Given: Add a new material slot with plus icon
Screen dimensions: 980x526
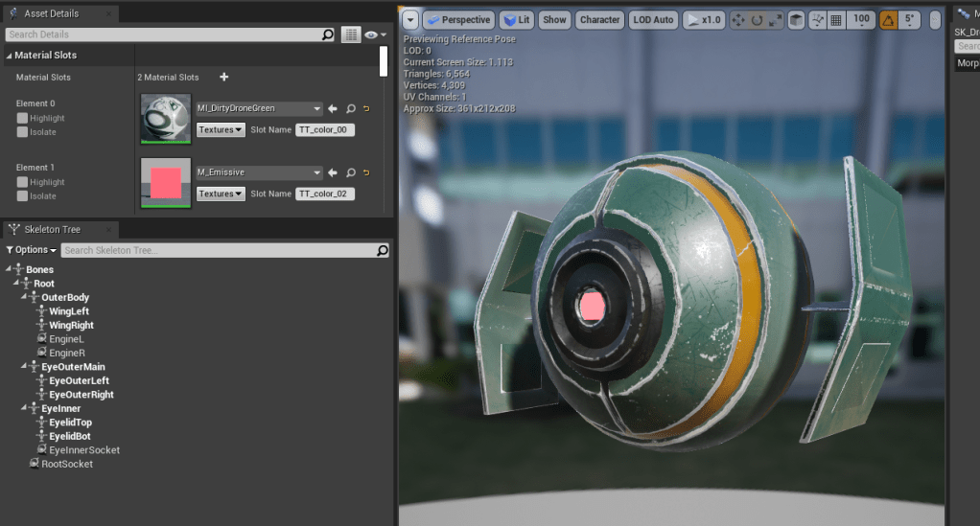Looking at the screenshot, I should tap(224, 77).
